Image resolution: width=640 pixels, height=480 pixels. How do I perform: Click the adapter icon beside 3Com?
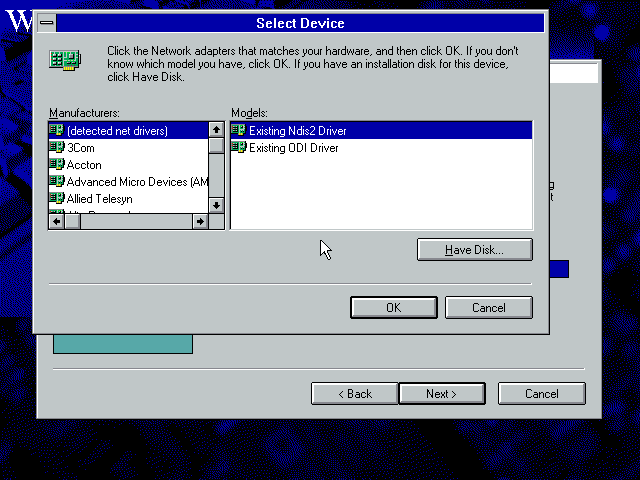57,147
